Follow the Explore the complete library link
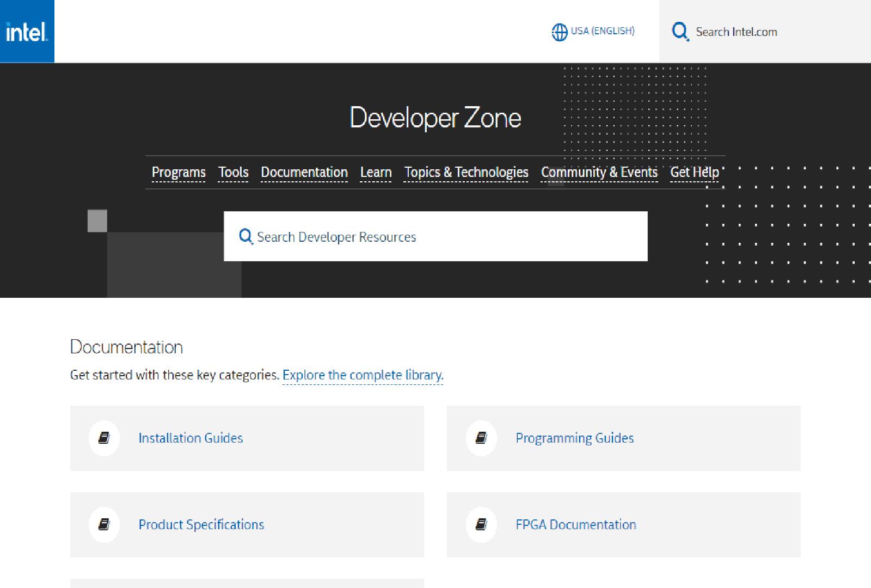871x588 pixels. (x=363, y=375)
